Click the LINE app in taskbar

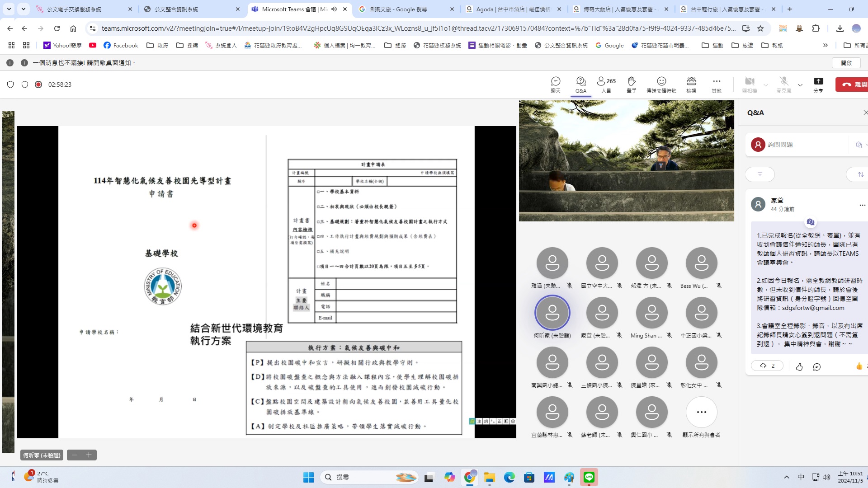pos(589,477)
